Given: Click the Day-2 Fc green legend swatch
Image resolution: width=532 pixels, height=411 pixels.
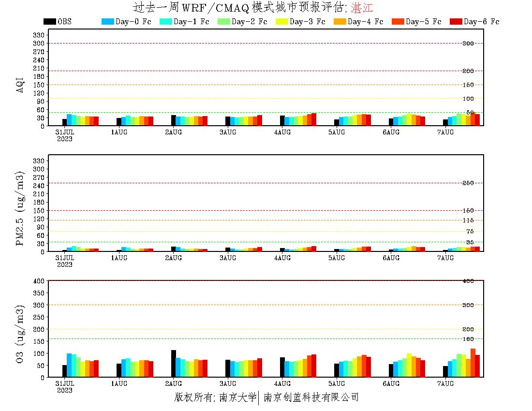Looking at the screenshot, I should pos(223,21).
